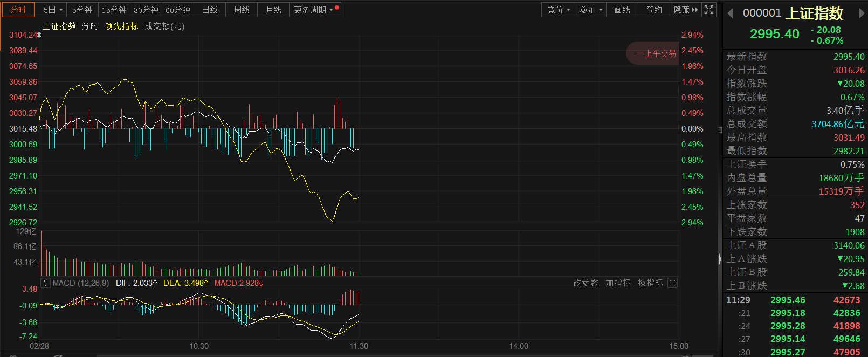The image size is (868, 357).
Task: Collapse the right side quote panel handle
Action: (720, 259)
